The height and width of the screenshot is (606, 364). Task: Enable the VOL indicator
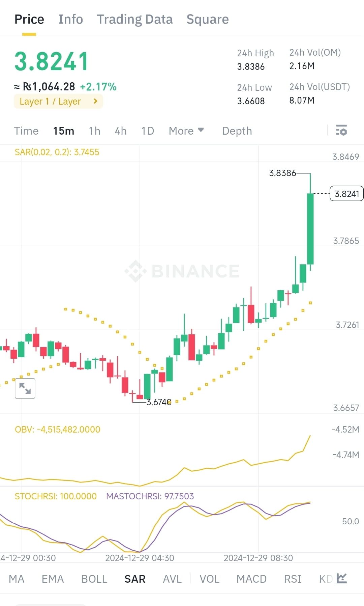pos(209,579)
